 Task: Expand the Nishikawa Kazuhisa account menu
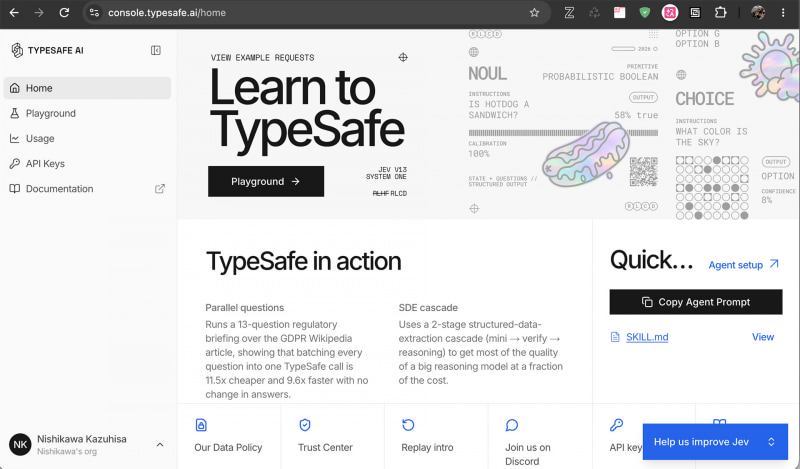click(87, 445)
